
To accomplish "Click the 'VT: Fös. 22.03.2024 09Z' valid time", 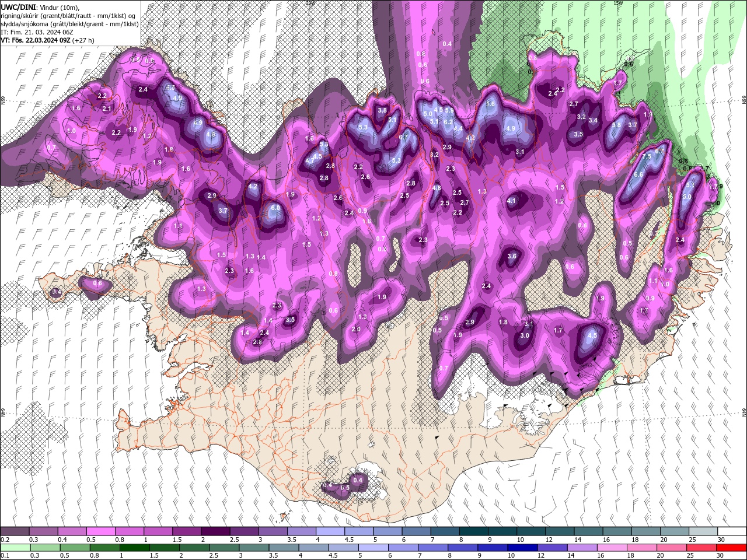I will pyautogui.click(x=36, y=40).
